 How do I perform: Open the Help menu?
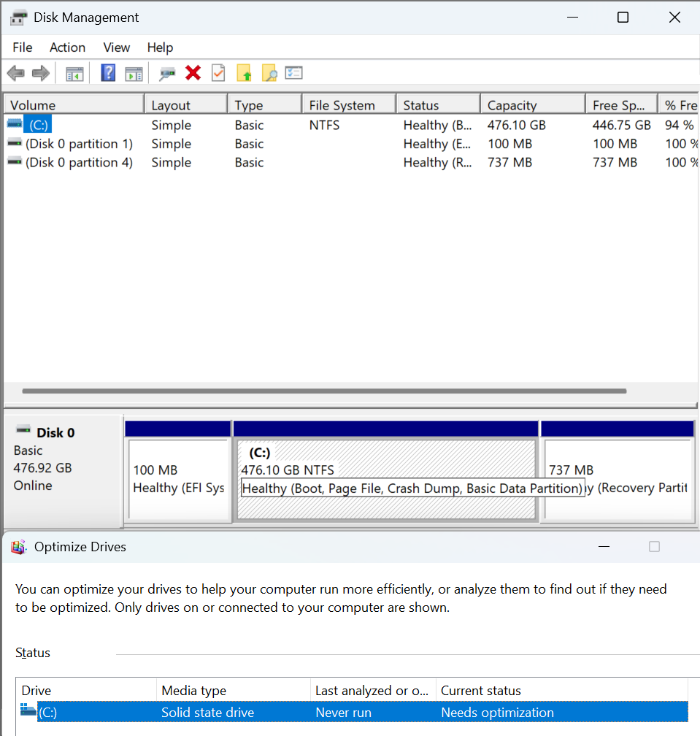[160, 47]
